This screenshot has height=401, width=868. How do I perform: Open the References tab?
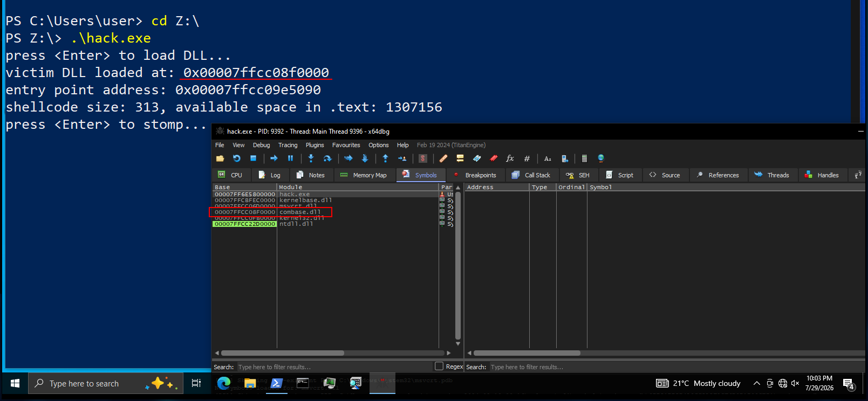pos(718,175)
